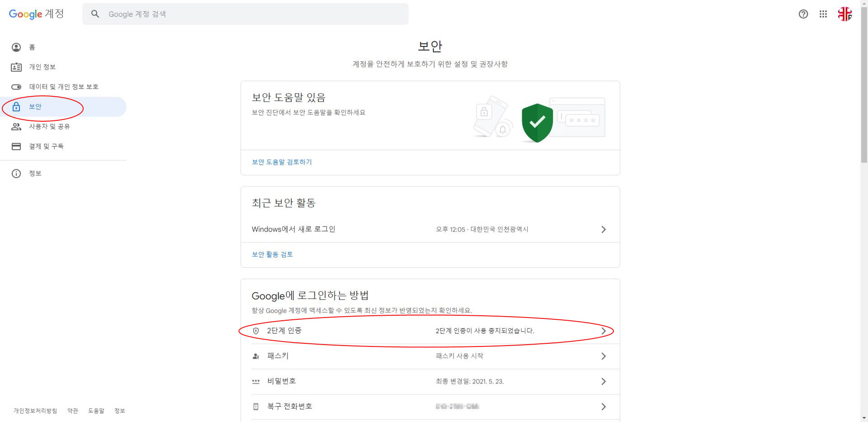The height and width of the screenshot is (422, 868).
Task: Select 개인 정보 in sidebar
Action: coord(42,67)
